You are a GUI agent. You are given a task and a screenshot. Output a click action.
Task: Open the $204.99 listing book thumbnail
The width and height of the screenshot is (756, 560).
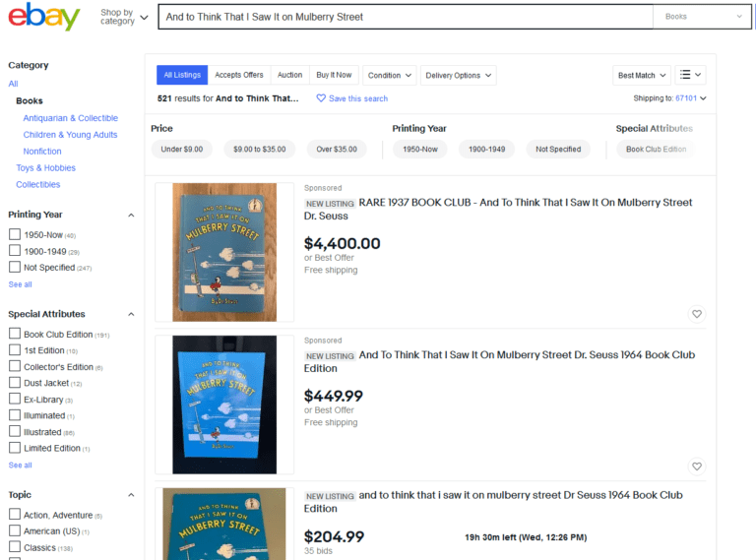pyautogui.click(x=224, y=525)
